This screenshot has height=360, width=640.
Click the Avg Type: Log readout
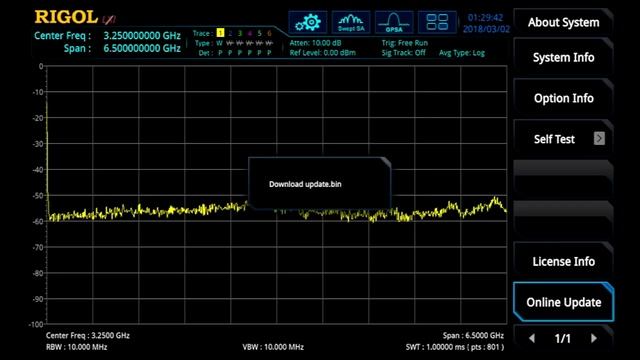point(462,53)
